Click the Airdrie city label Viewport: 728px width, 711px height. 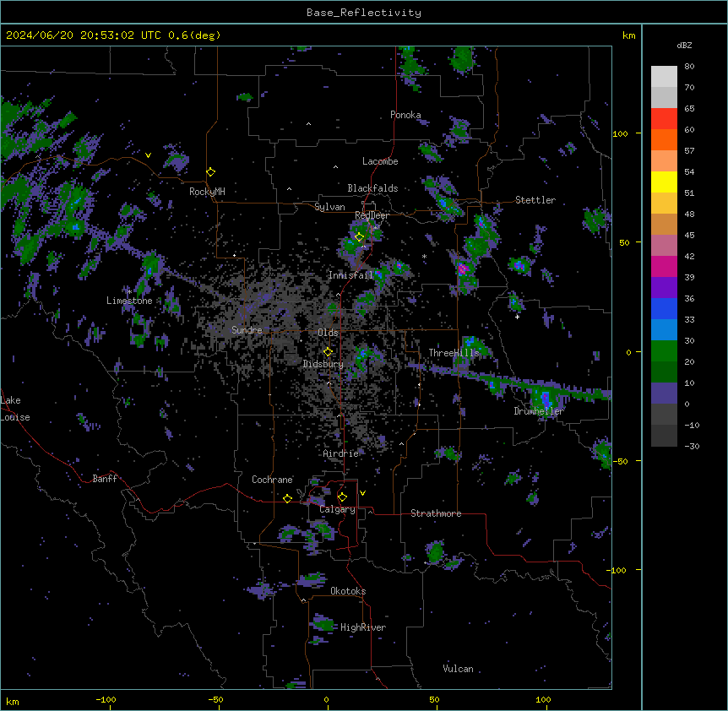(341, 453)
